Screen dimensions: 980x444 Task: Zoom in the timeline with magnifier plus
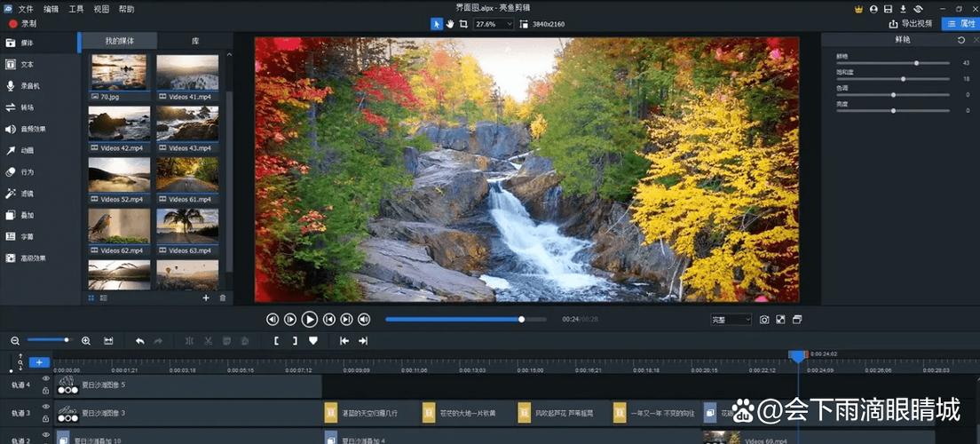[86, 341]
